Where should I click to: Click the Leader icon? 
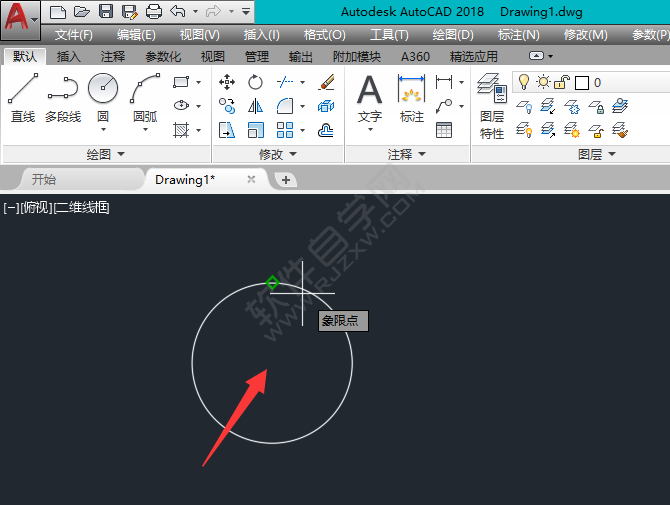click(x=444, y=106)
